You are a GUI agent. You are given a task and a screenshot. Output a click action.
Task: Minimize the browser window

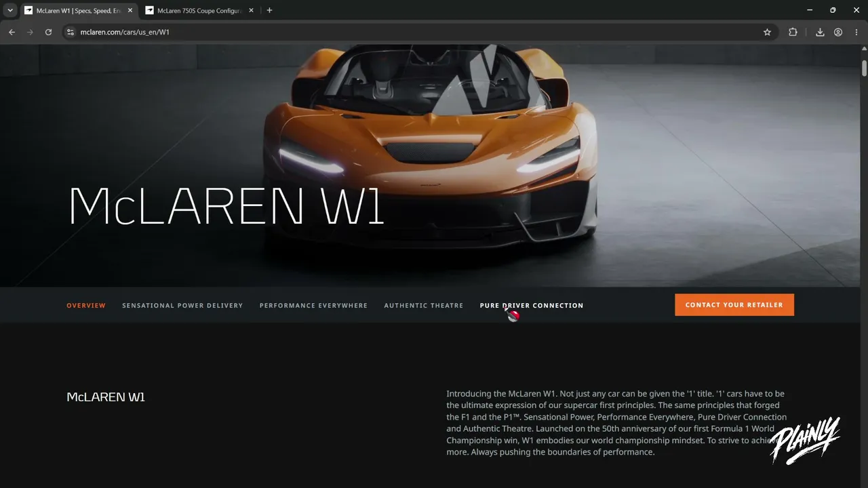click(x=810, y=10)
